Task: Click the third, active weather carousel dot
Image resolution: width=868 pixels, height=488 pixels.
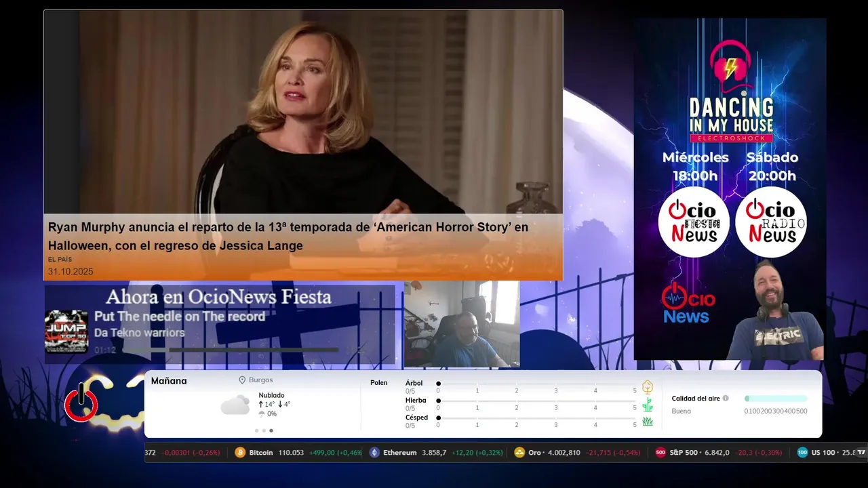Action: pyautogui.click(x=271, y=430)
